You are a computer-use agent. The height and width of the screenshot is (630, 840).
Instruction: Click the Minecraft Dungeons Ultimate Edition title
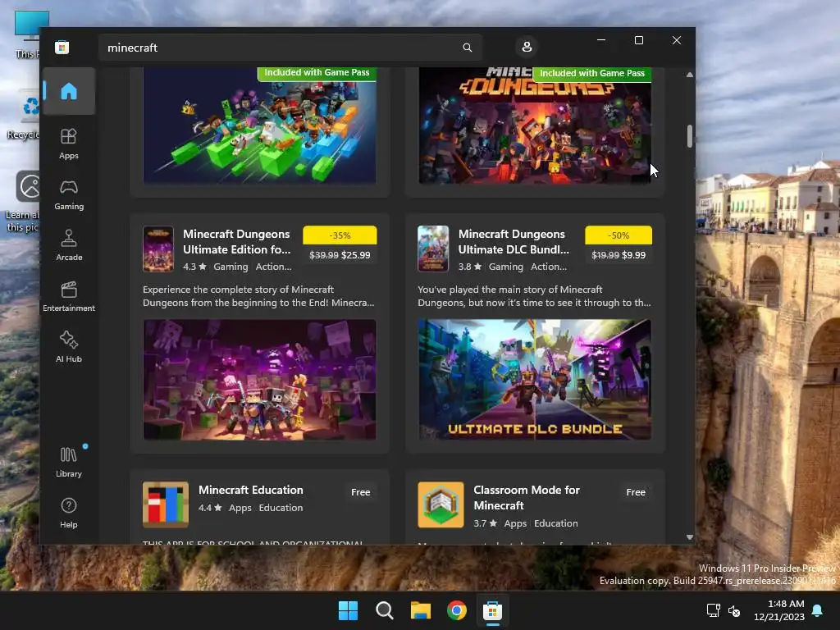click(x=237, y=242)
